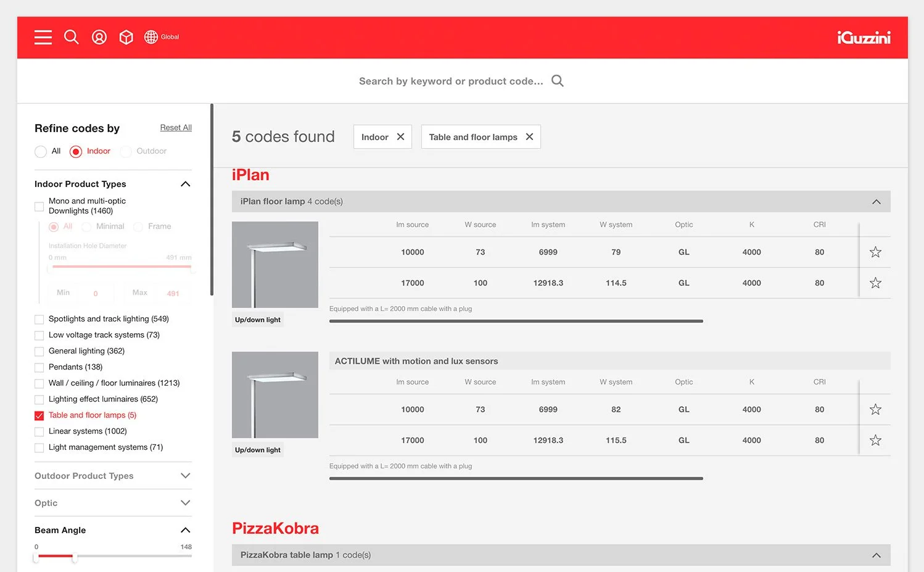Click the sidebar vertical scrollbar
Screen dimensions: 924x572
click(x=212, y=199)
